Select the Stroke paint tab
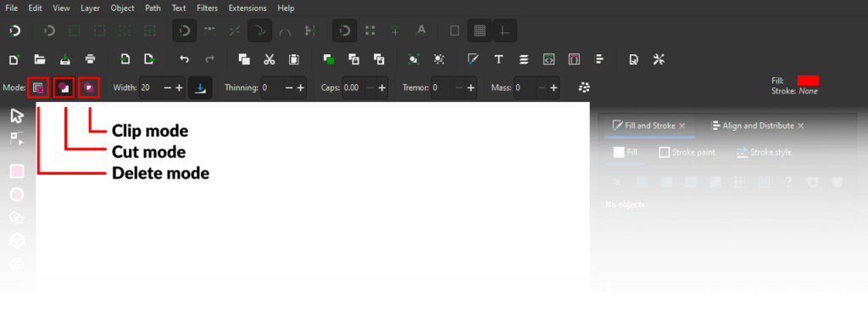Screen dimensions: 868x331 [x=687, y=152]
